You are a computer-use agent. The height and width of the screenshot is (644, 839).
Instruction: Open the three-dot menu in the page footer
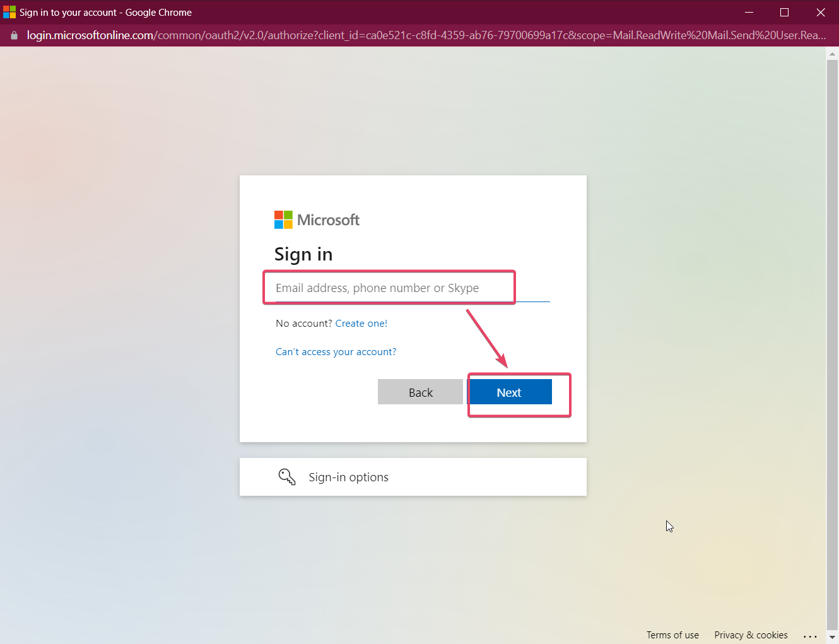(810, 636)
